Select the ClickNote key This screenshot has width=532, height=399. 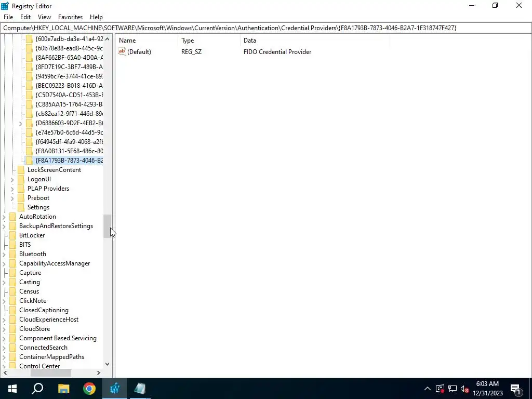[x=33, y=301]
